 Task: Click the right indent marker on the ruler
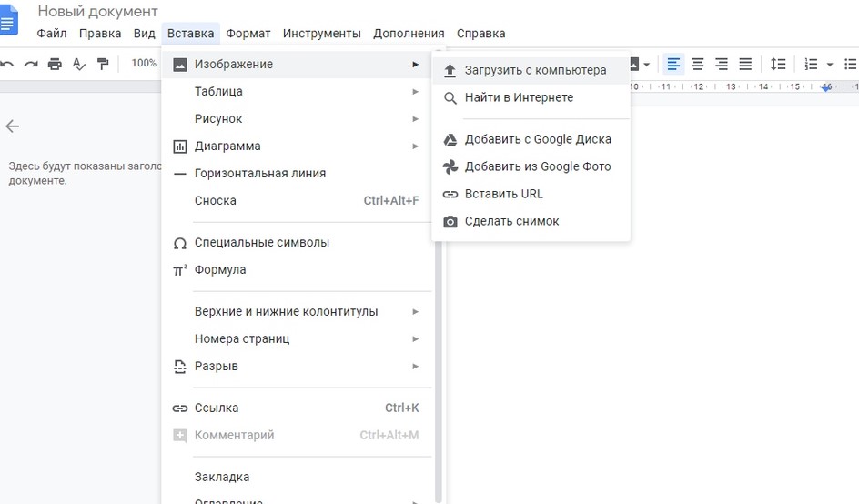point(826,87)
